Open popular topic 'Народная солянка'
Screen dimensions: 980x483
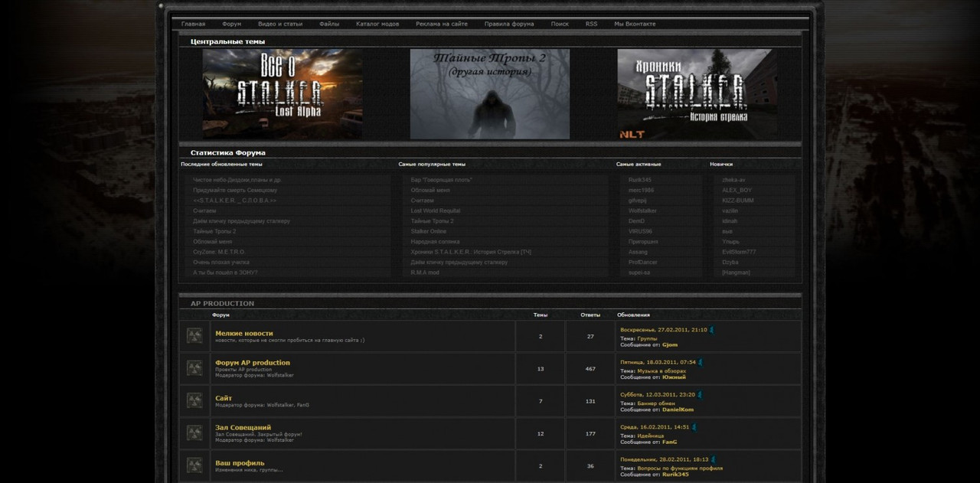(435, 241)
